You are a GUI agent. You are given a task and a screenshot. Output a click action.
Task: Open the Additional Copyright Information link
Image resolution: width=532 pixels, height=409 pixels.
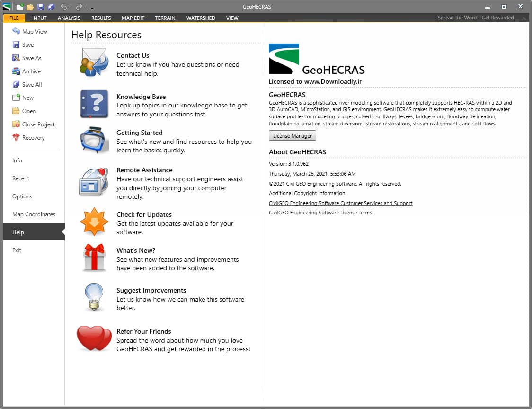click(x=307, y=193)
